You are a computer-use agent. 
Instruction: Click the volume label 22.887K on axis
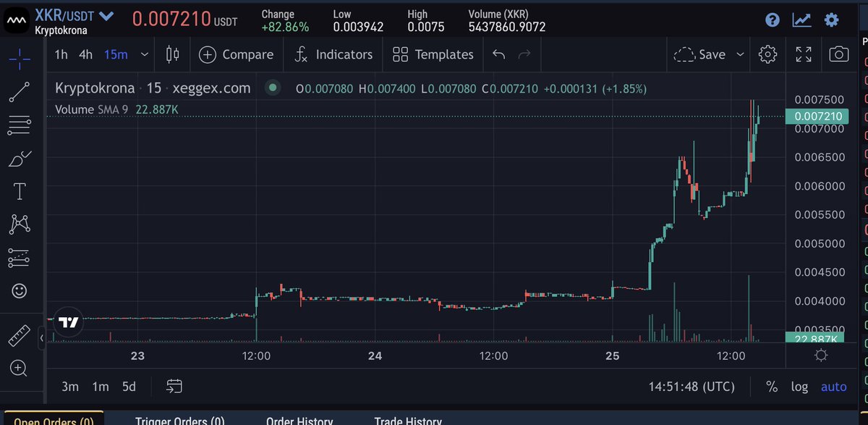[817, 338]
